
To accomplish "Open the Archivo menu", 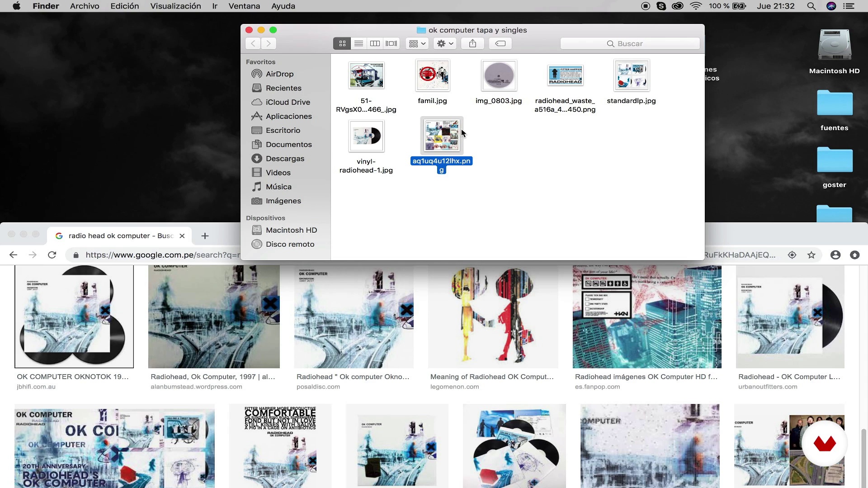I will coord(85,6).
